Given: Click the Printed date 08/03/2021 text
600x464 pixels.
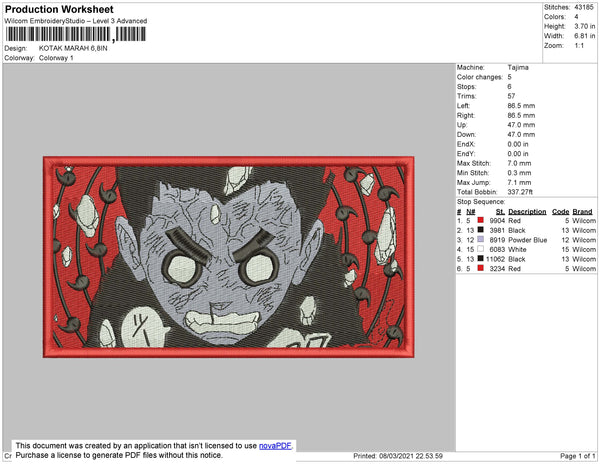Looking at the screenshot, I should (398, 456).
